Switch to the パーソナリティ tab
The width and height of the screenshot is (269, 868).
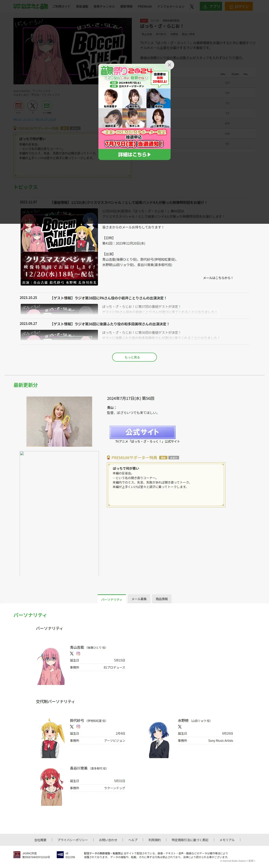(112, 599)
